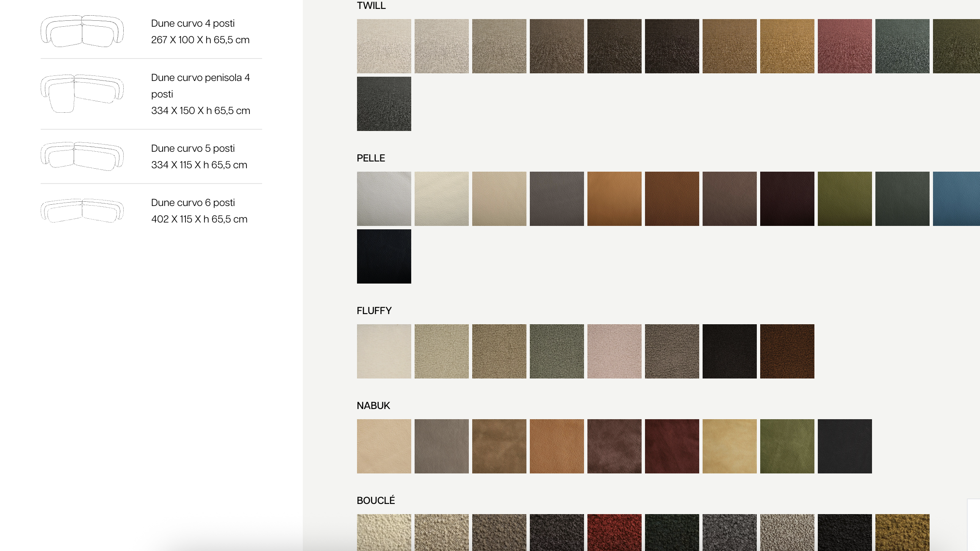Select the black Fluffy swatch
980x551 pixels.
(730, 351)
